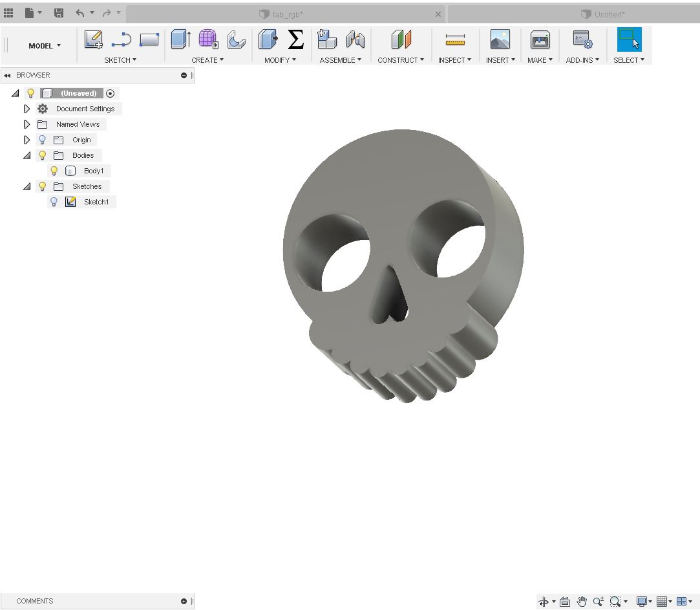
Task: Show the Origin folder via lightbulb
Action: pyautogui.click(x=43, y=140)
